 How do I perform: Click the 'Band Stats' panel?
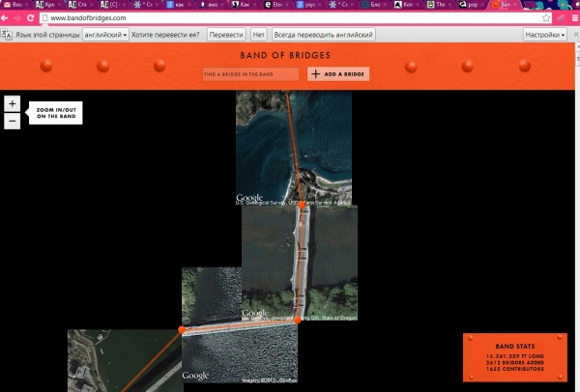pos(515,357)
